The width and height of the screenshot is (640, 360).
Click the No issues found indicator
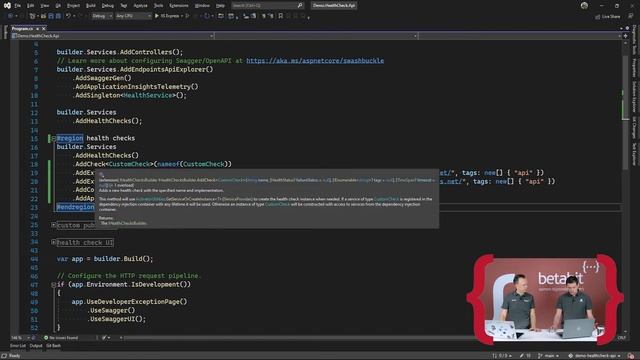click(61, 338)
